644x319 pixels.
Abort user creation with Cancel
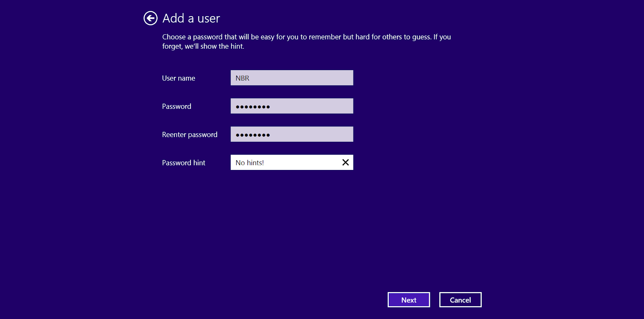460,300
